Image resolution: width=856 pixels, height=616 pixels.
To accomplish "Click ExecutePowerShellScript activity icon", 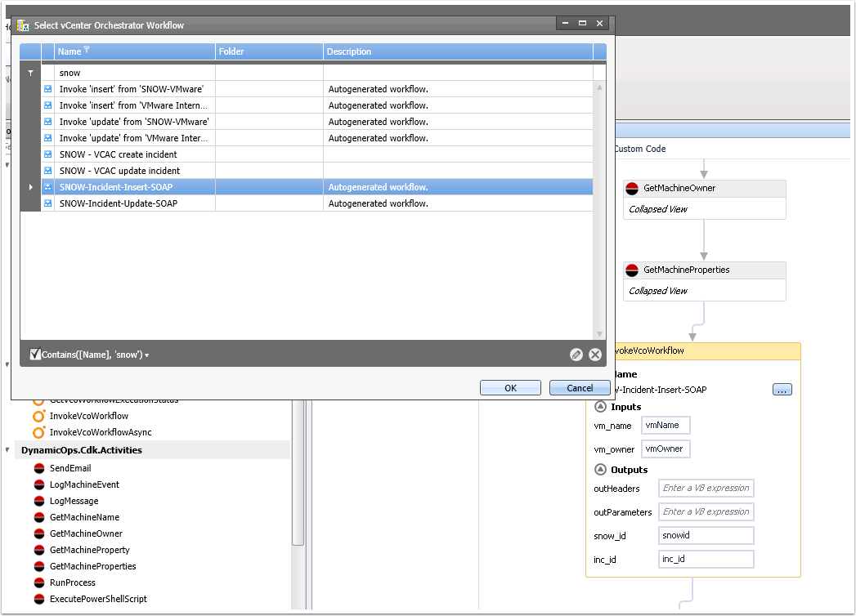I will (x=38, y=599).
